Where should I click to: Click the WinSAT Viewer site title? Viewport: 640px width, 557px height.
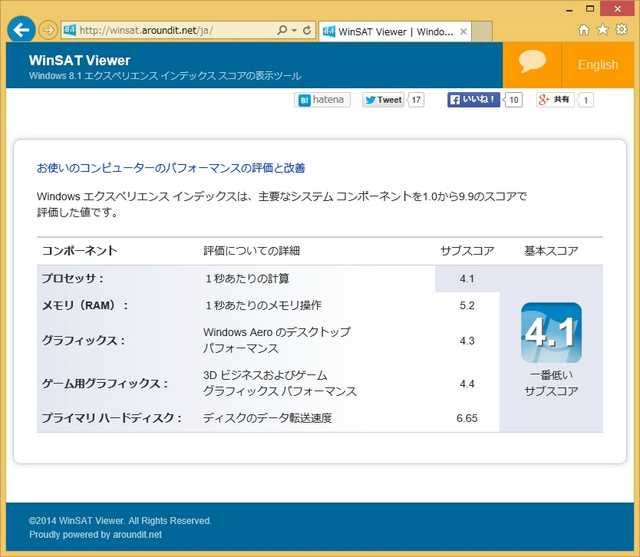tap(80, 60)
